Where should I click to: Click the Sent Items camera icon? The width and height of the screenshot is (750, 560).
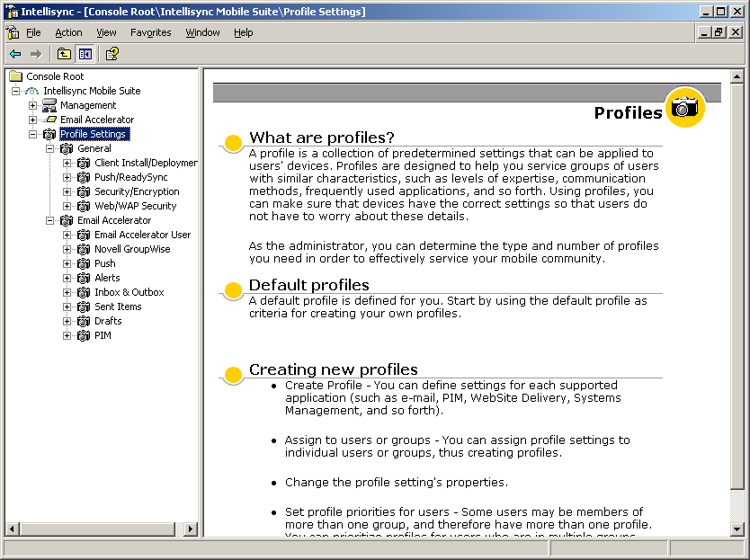(84, 307)
